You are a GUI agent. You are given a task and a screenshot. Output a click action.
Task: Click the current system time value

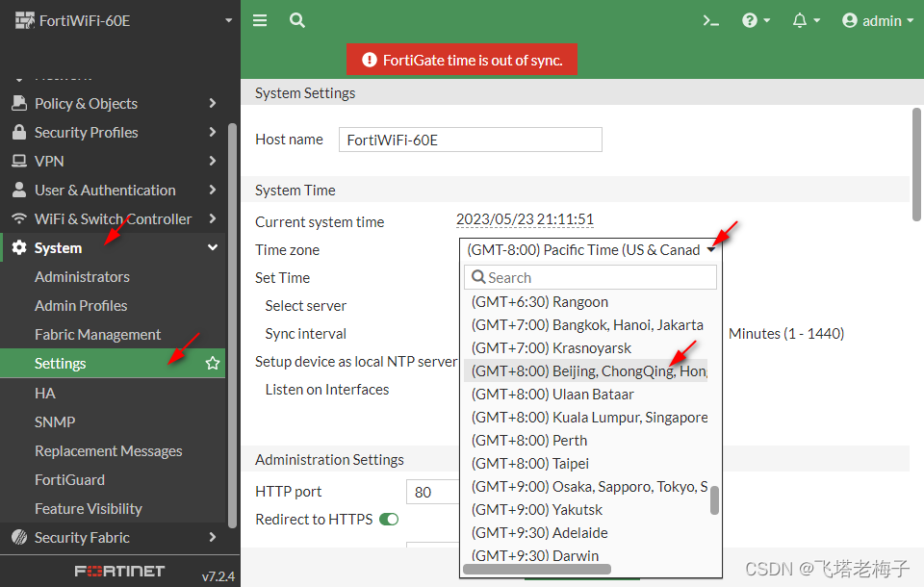525,219
